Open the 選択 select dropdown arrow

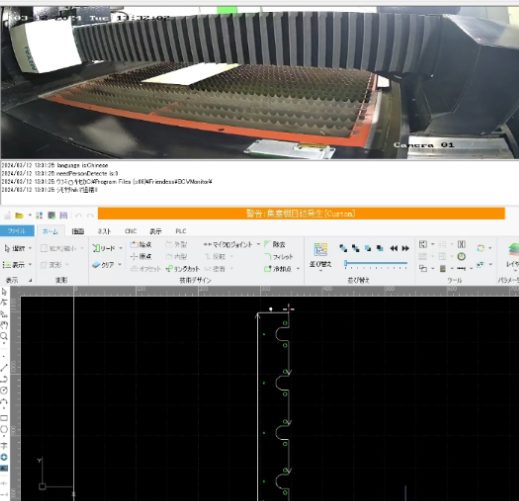coord(30,248)
